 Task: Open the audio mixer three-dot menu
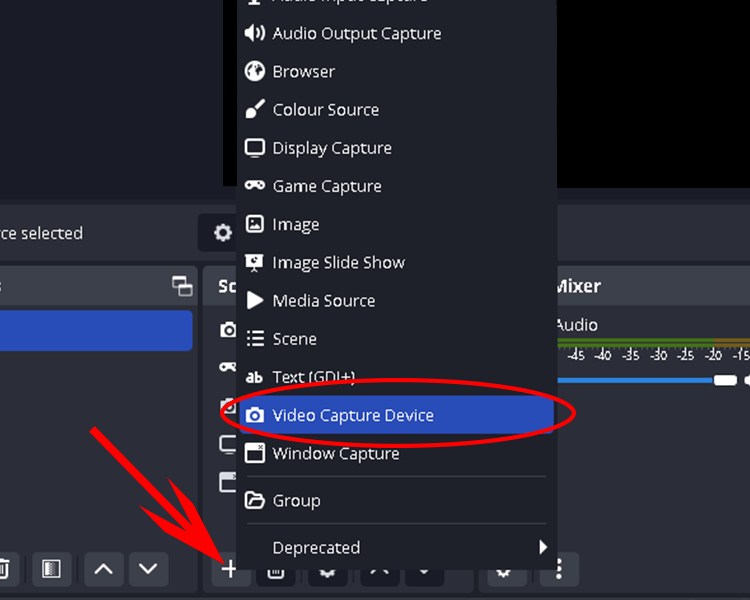[559, 569]
